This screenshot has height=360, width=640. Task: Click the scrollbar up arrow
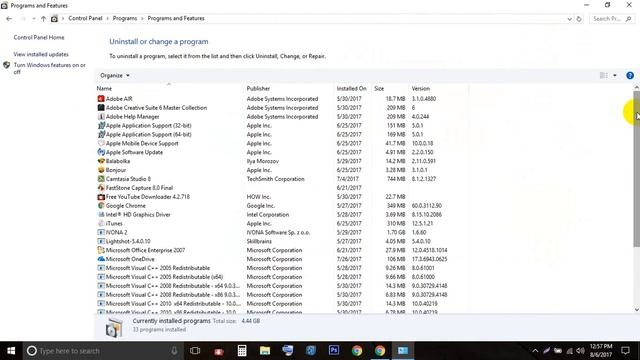(636, 87)
